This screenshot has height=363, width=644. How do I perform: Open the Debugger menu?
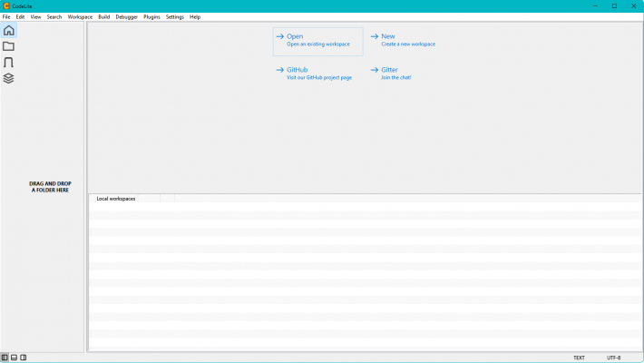tap(126, 17)
